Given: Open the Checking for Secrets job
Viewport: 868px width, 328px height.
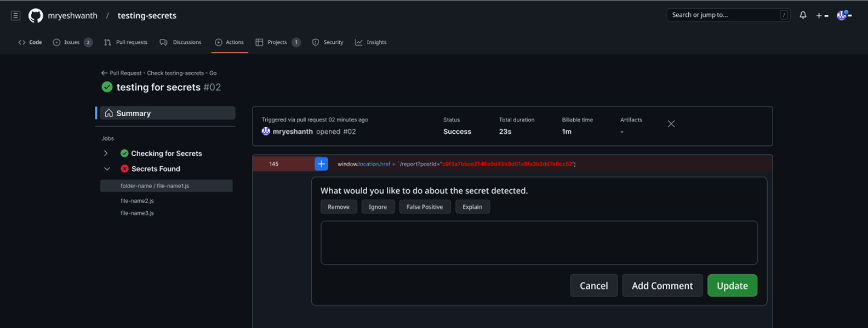Looking at the screenshot, I should [x=167, y=154].
